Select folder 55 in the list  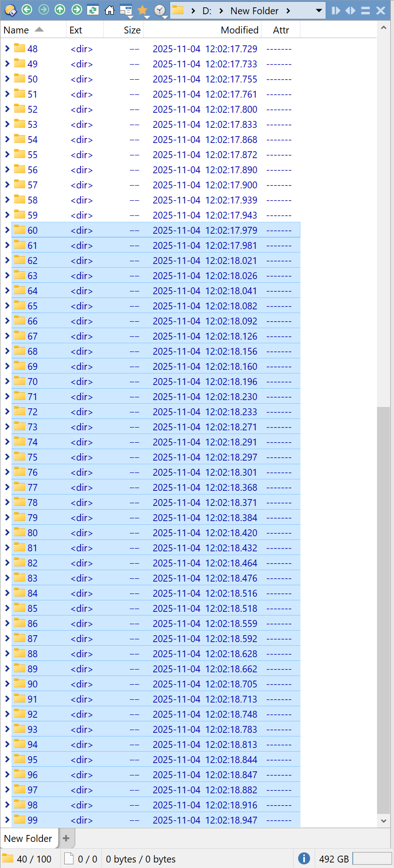click(32, 155)
